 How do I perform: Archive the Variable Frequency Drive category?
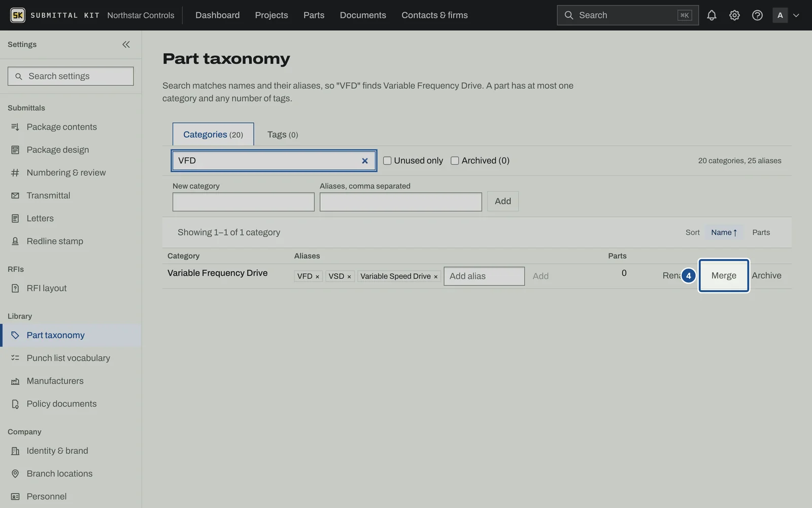pyautogui.click(x=766, y=275)
